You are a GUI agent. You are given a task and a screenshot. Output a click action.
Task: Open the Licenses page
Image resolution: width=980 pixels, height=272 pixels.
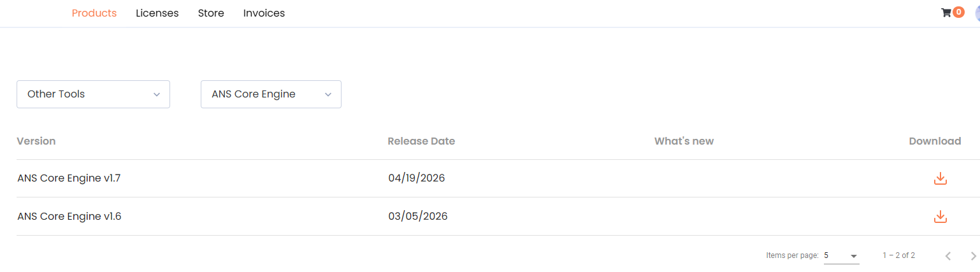coord(157,13)
